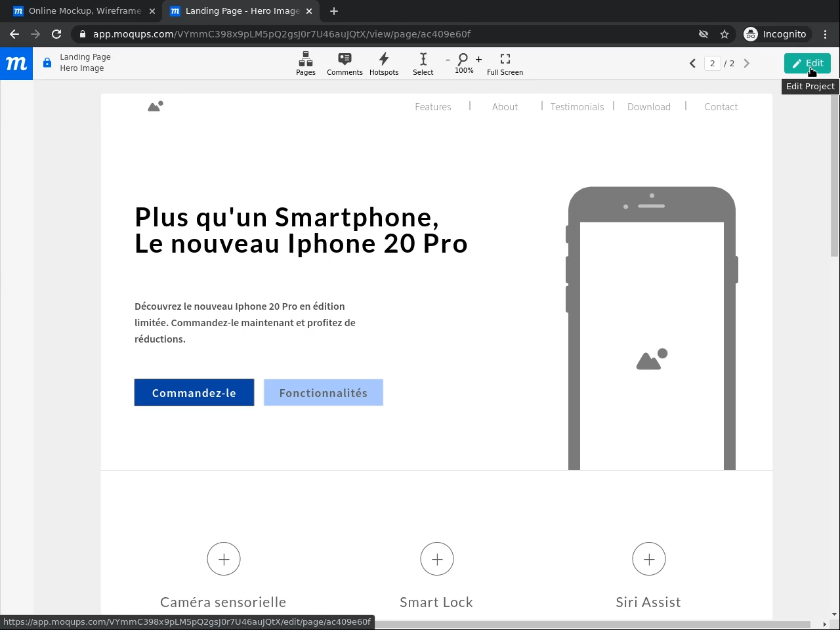Click the 100% zoom level label
Image resolution: width=840 pixels, height=630 pixels.
(464, 71)
